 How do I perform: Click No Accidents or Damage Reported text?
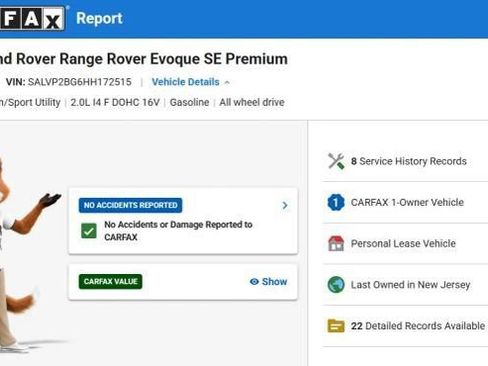pyautogui.click(x=178, y=231)
